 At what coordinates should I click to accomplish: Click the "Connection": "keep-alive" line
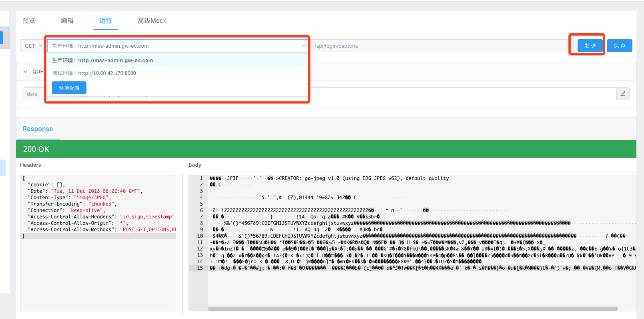tap(66, 210)
